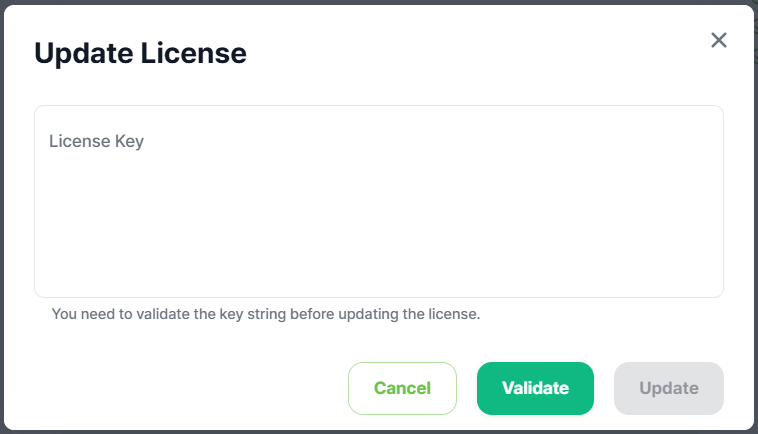
Task: Click the Update License dialog title
Action: pos(140,53)
